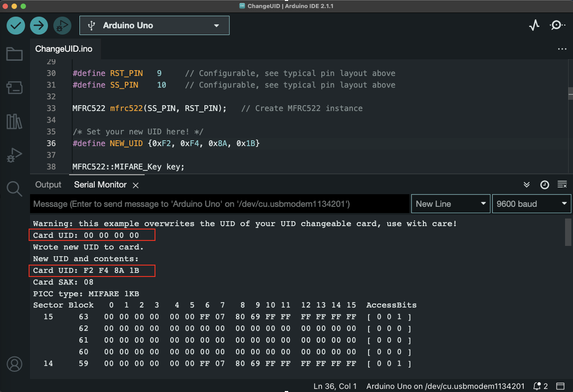Click the Ln 36, Col 1 status text
This screenshot has width=573, height=392.
tap(335, 386)
